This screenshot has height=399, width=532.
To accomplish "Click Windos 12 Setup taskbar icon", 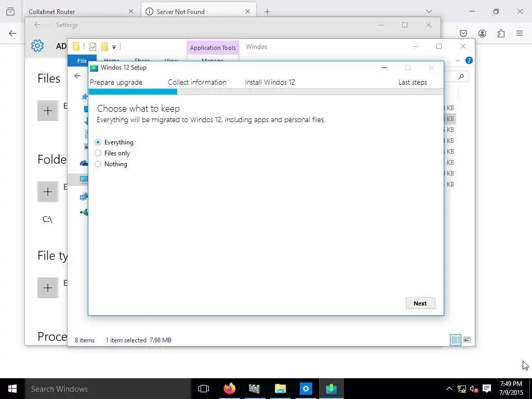I will coord(331,389).
